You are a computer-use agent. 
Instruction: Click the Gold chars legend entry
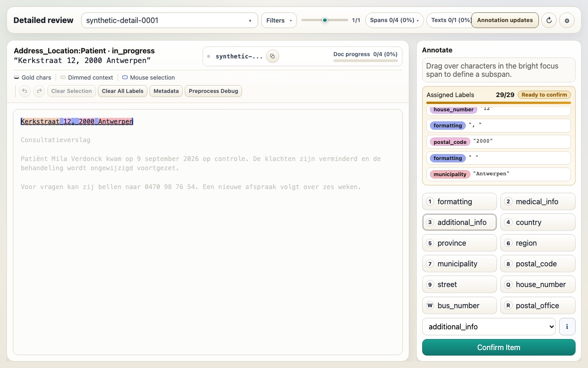[33, 78]
